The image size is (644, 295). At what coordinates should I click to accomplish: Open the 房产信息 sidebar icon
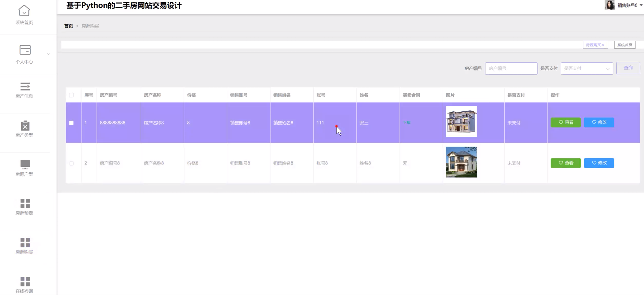(25, 86)
